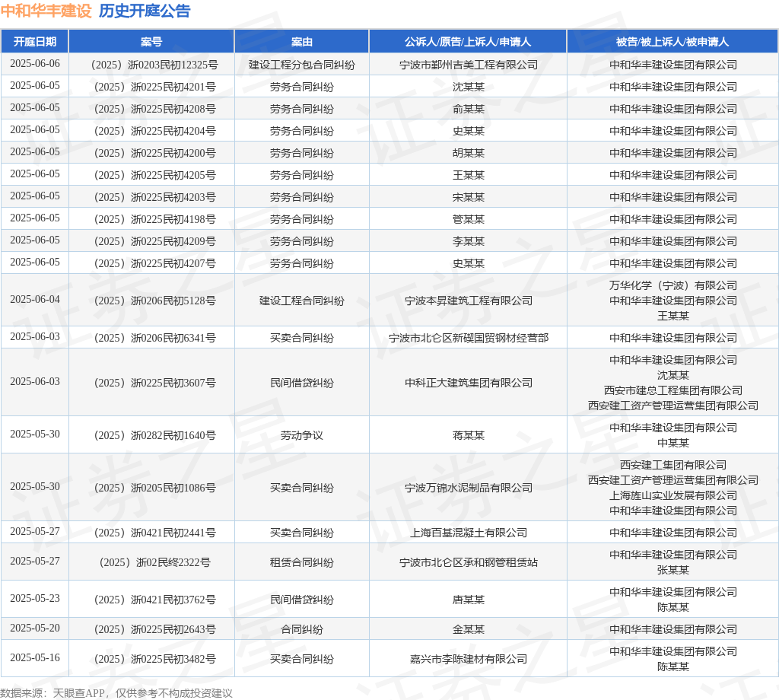Click the date 2025-05-23 cell
Screen dimensions: 779x700
coord(35,599)
